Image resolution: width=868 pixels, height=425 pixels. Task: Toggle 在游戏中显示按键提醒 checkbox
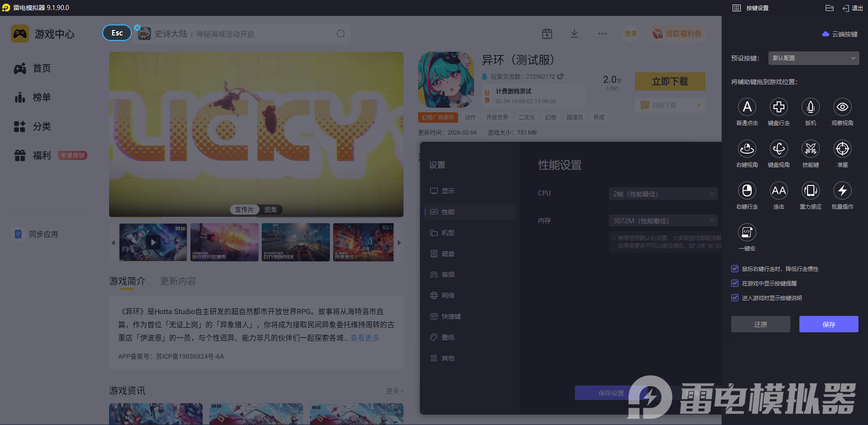(735, 283)
